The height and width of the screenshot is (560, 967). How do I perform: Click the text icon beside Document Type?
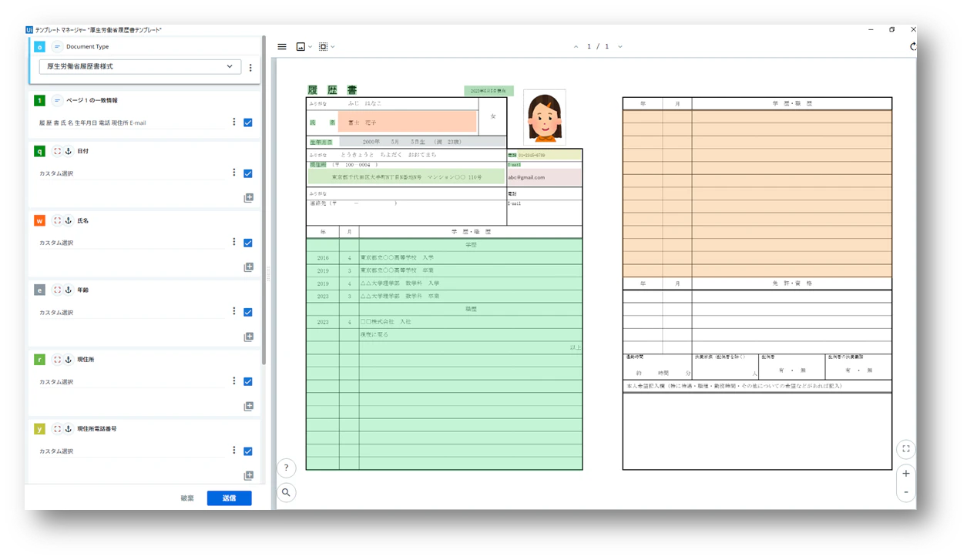(57, 47)
